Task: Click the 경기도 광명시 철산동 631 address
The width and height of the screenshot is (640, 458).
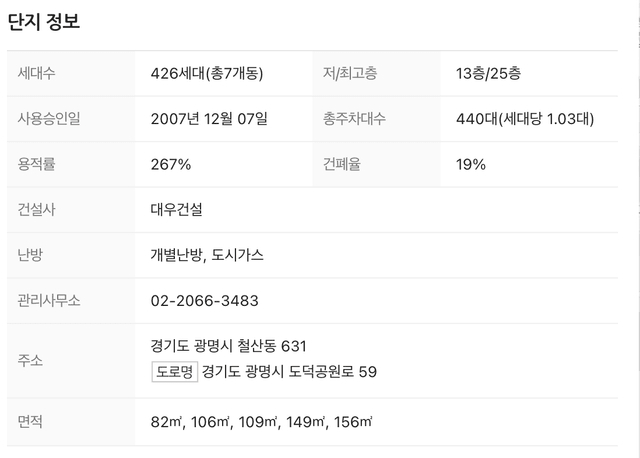Action: [x=229, y=346]
